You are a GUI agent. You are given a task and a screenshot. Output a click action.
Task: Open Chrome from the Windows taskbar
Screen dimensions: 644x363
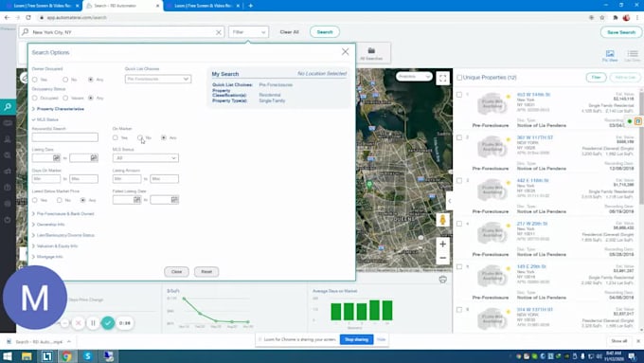point(66,356)
